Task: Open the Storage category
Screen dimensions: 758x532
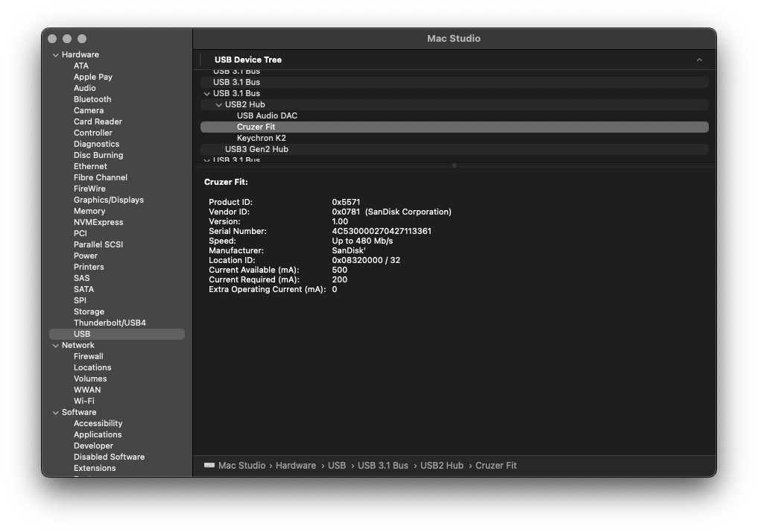Action: point(88,311)
